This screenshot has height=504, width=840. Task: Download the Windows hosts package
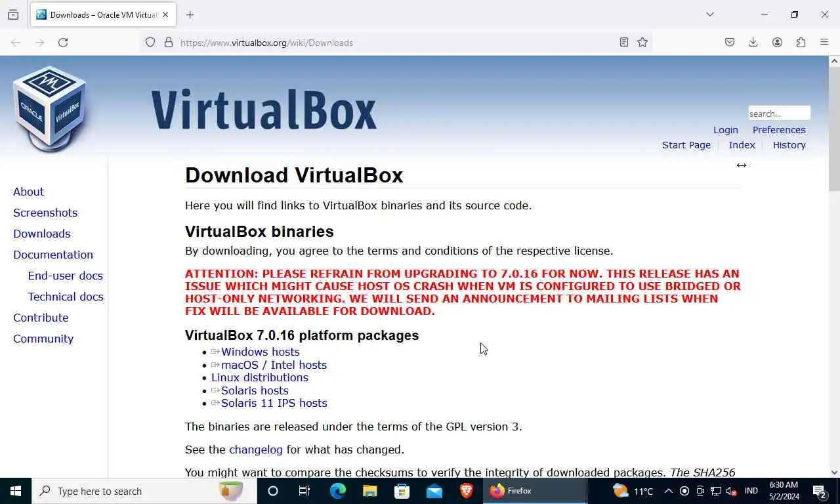(x=260, y=352)
